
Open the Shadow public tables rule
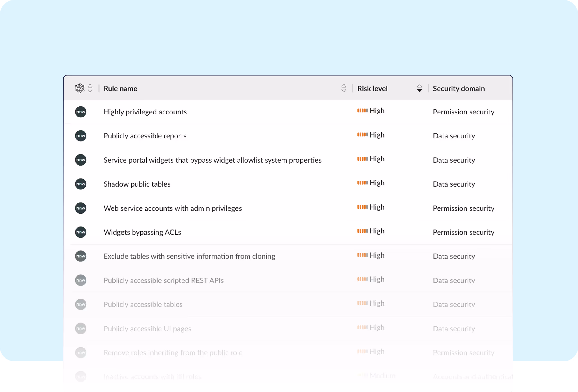point(137,184)
